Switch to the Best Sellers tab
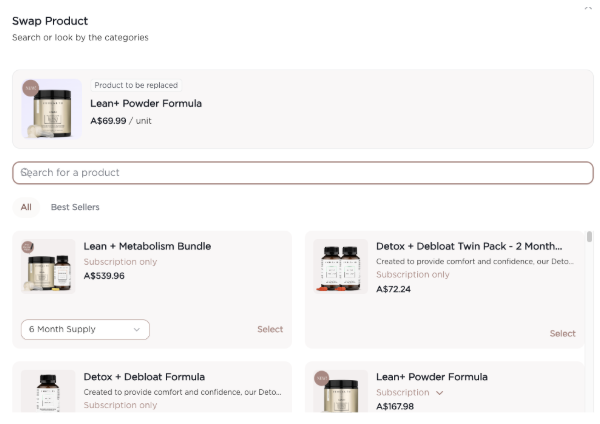The height and width of the screenshot is (424, 600). pyautogui.click(x=75, y=207)
